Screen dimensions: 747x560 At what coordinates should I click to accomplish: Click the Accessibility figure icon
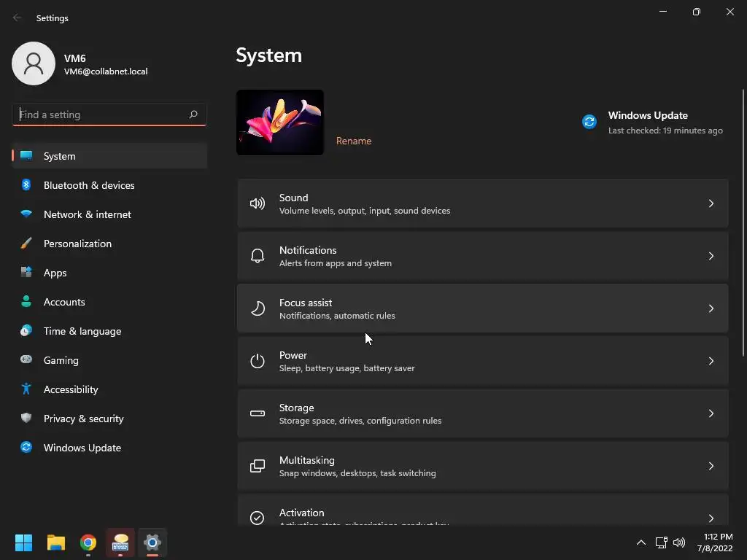click(x=26, y=389)
